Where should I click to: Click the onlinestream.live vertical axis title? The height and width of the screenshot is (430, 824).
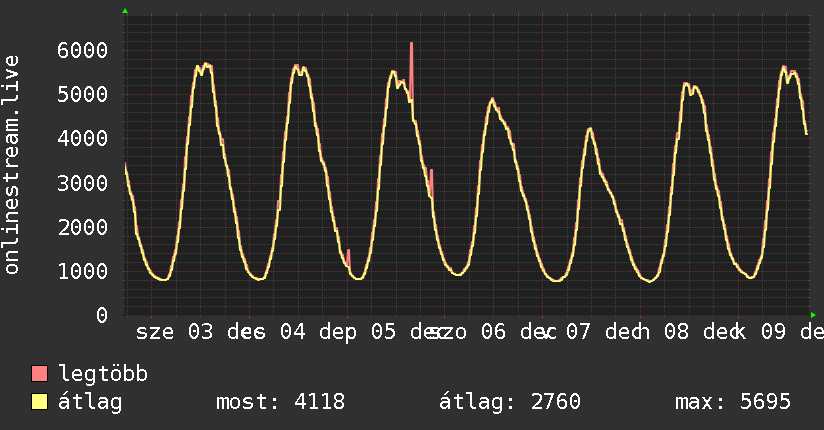(12, 165)
